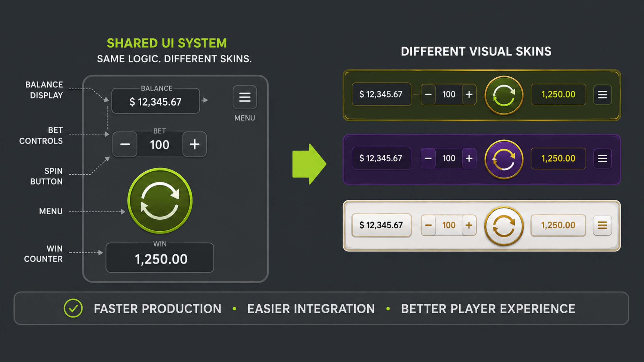Increase bet in the white gold skin bar
The height and width of the screenshot is (362, 644).
pos(469,225)
